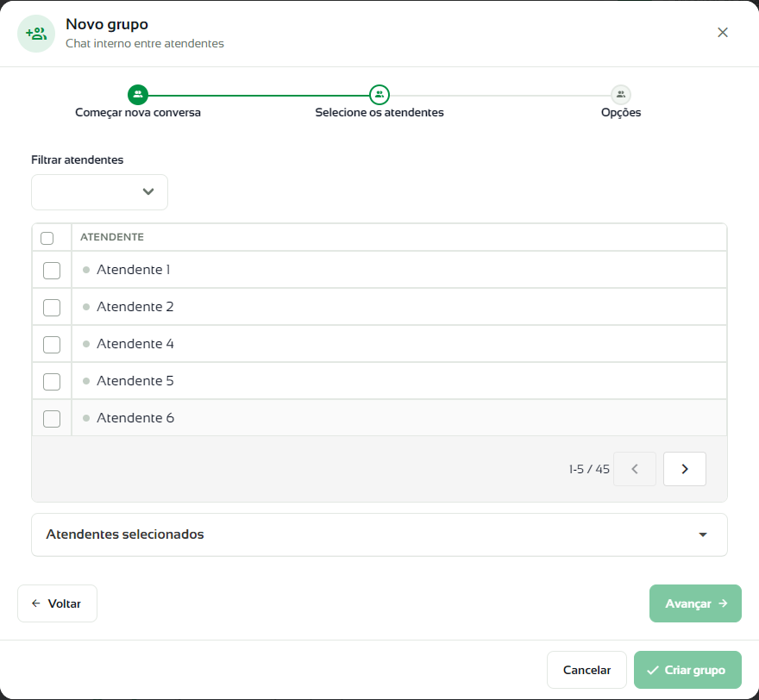
Task: Click the Atendente 4 name
Action: (x=135, y=343)
